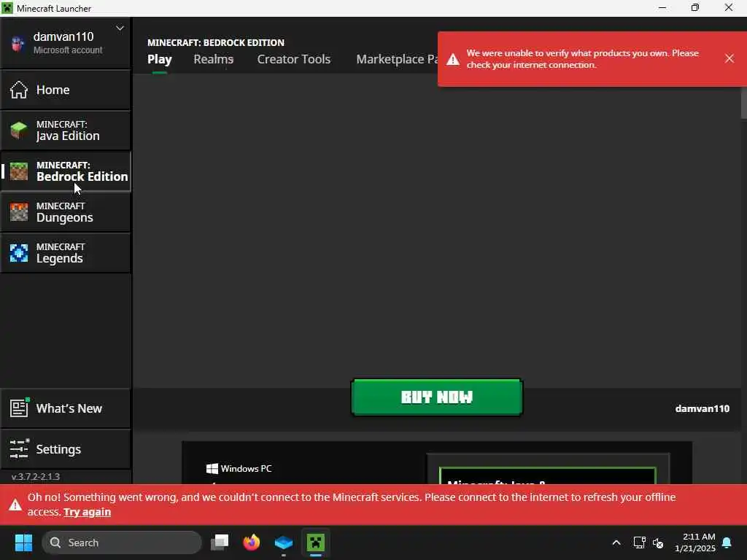
Task: Select Minecraft Java Edition grass block icon
Action: (19, 131)
